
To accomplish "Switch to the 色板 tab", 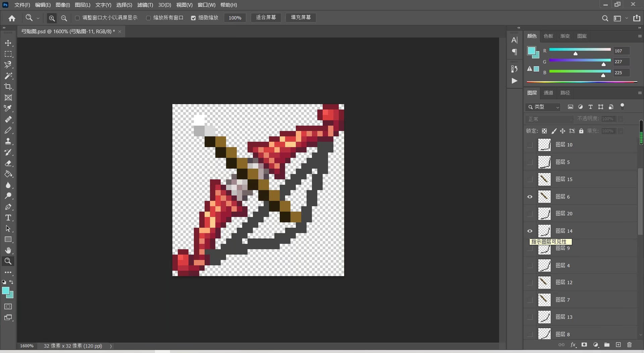I will [x=548, y=36].
